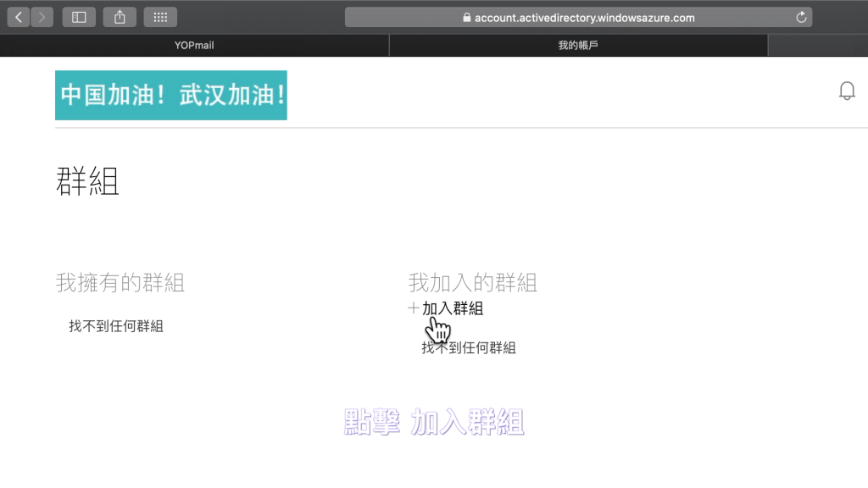Image resolution: width=868 pixels, height=488 pixels.
Task: Open the tab overview grid icon
Action: pyautogui.click(x=160, y=17)
